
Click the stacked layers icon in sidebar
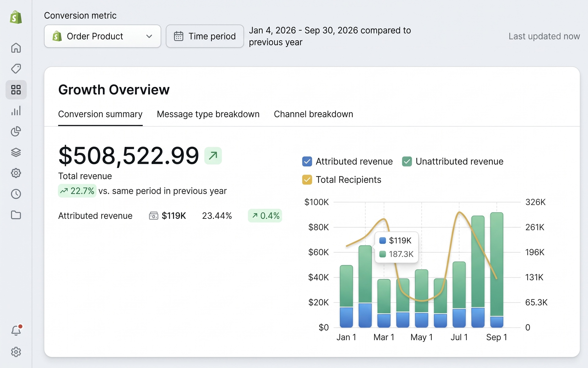pyautogui.click(x=16, y=152)
